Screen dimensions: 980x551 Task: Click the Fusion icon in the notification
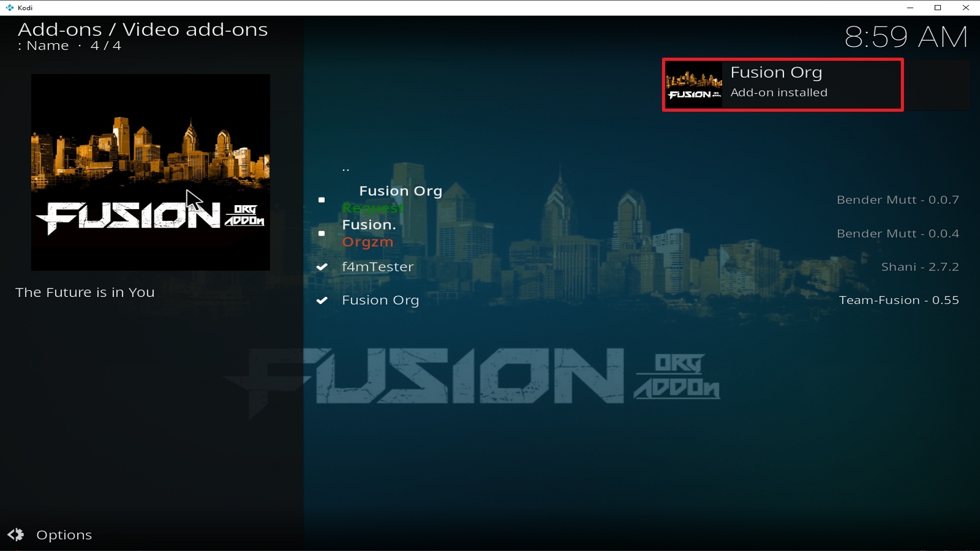coord(694,85)
